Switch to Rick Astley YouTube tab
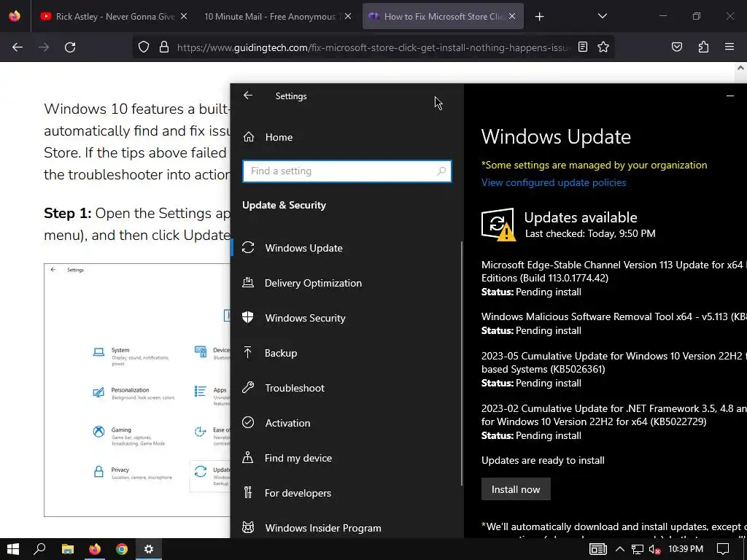This screenshot has height=560, width=747. (x=113, y=16)
